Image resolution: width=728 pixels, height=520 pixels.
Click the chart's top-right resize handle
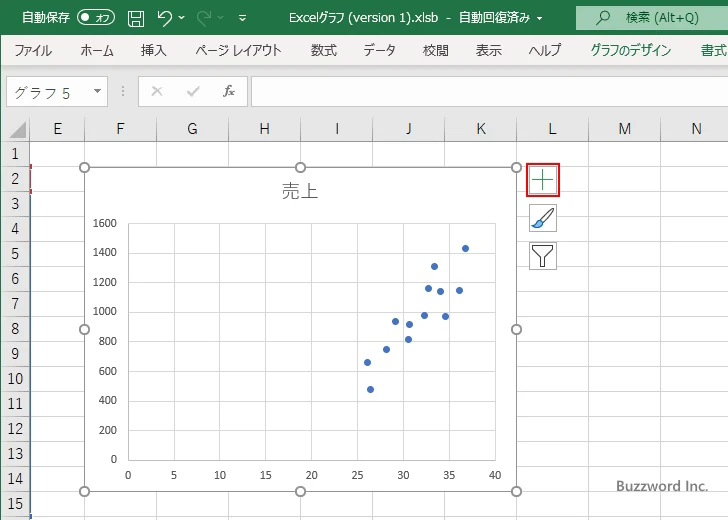pyautogui.click(x=516, y=167)
